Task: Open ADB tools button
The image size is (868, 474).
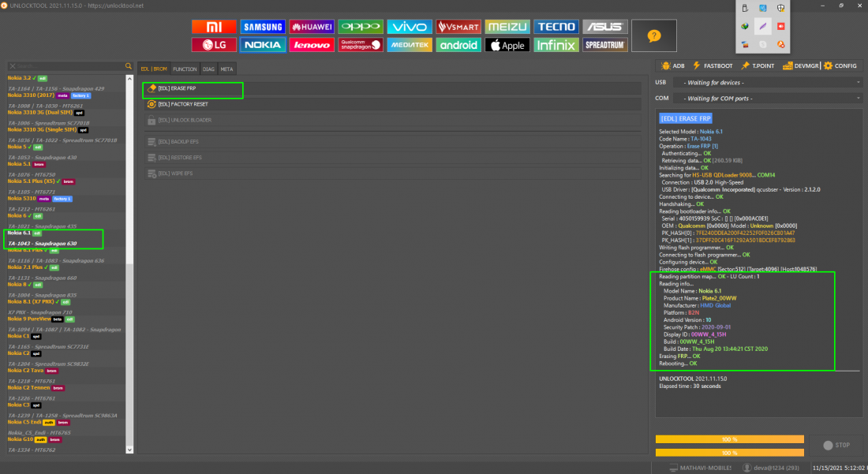Action: pyautogui.click(x=672, y=65)
